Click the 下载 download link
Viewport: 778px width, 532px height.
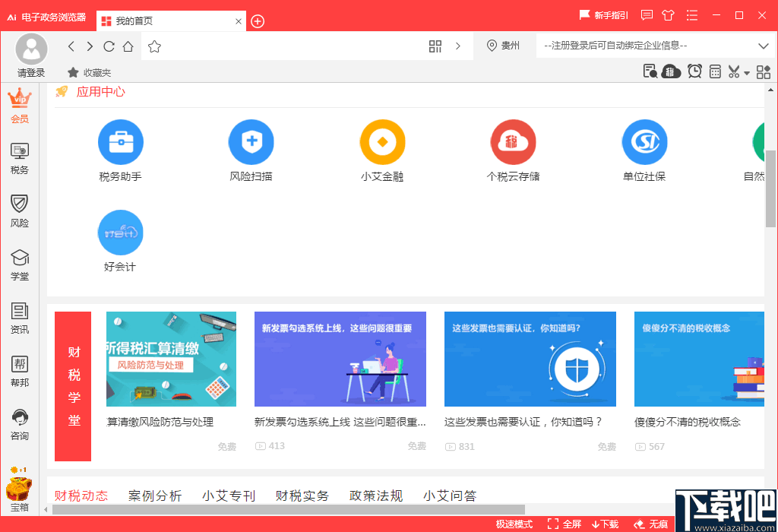pyautogui.click(x=603, y=524)
